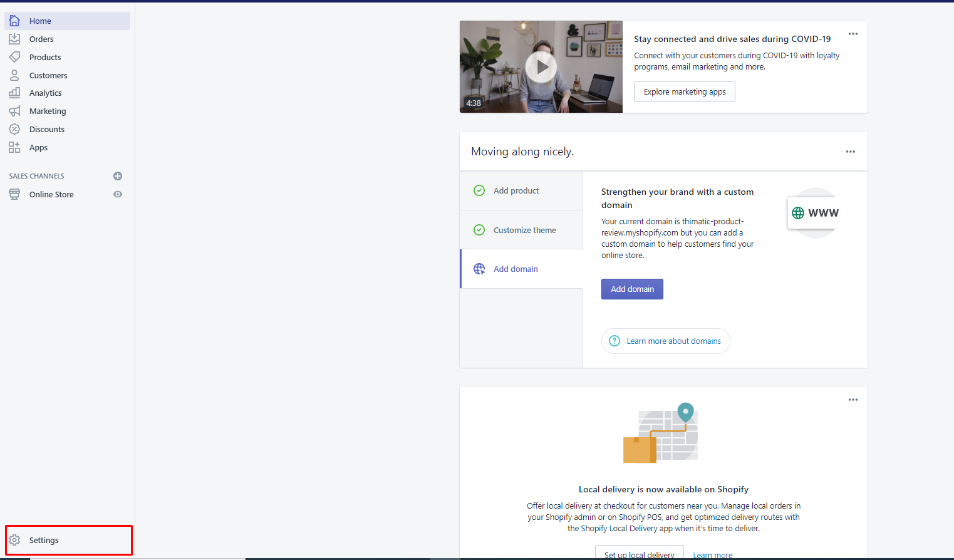Open options menu on Moving along nicely card

851,152
